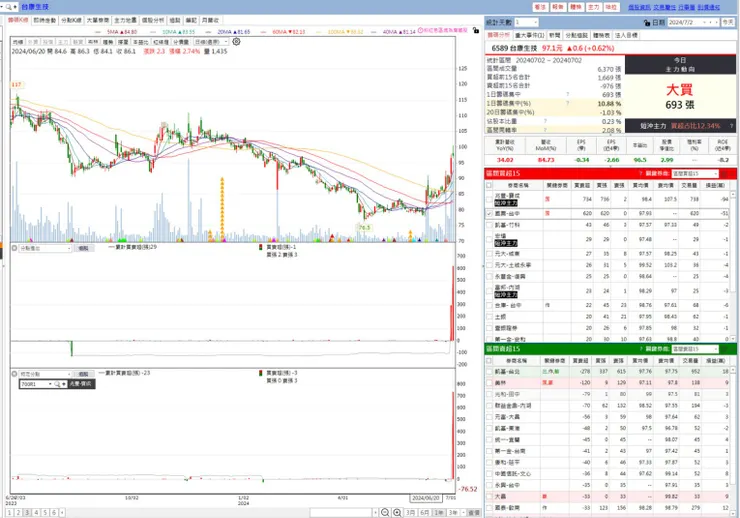Select page 3 at the bottom left
Viewport: 740px width, 518px height.
(x=27, y=513)
